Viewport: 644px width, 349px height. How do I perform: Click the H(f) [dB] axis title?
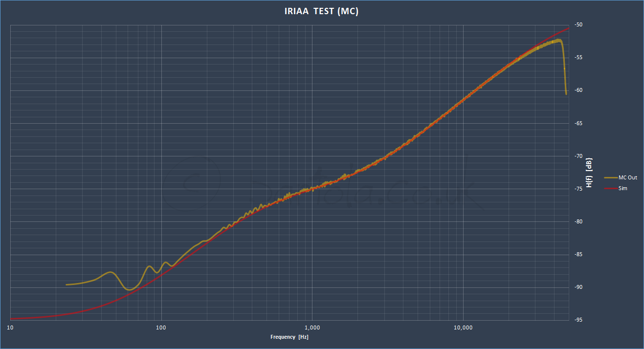pyautogui.click(x=589, y=173)
